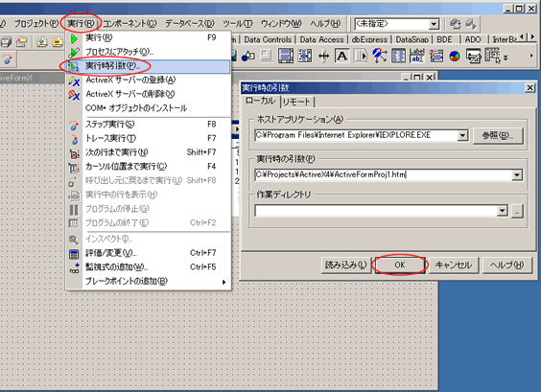Choose 実行時引数(P)... menu entry
This screenshot has width=541, height=392.
pyautogui.click(x=149, y=66)
